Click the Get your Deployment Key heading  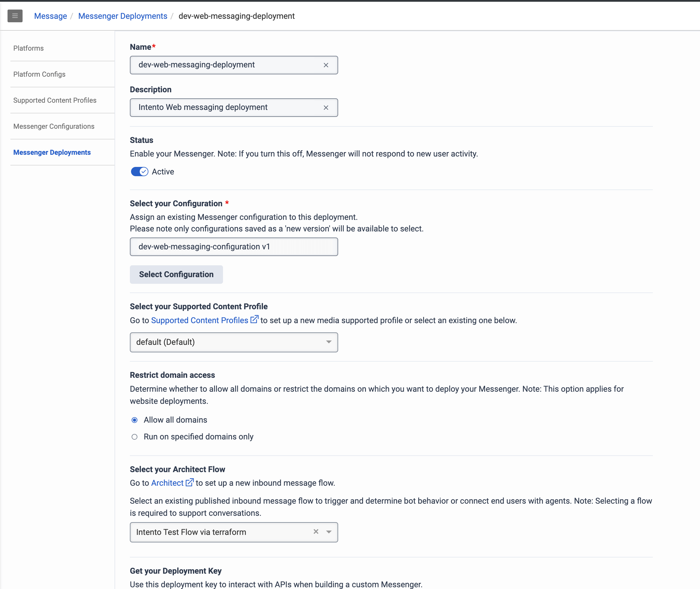coord(176,571)
